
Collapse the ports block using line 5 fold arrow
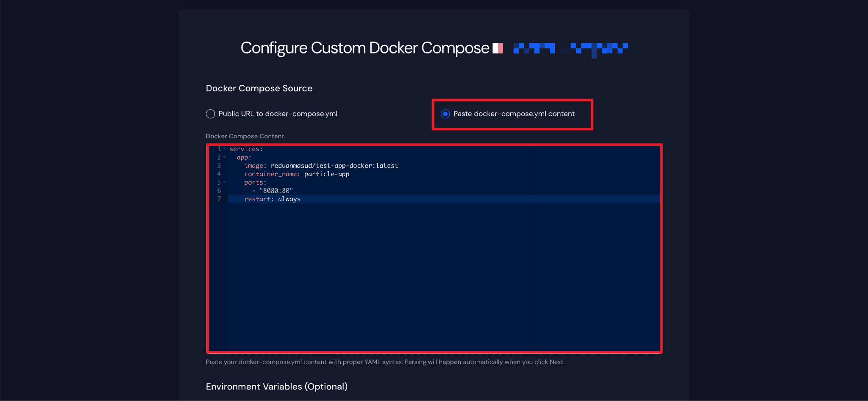pos(224,182)
